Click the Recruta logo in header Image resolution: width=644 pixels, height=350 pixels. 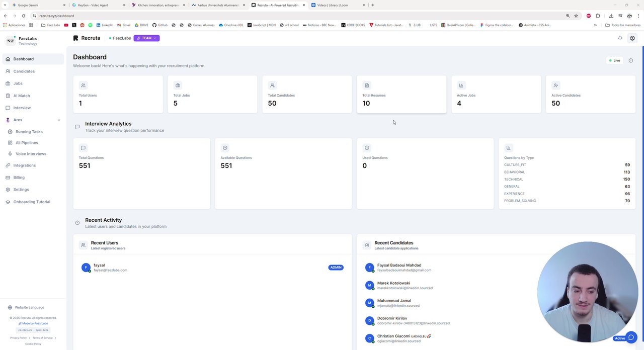click(x=87, y=38)
